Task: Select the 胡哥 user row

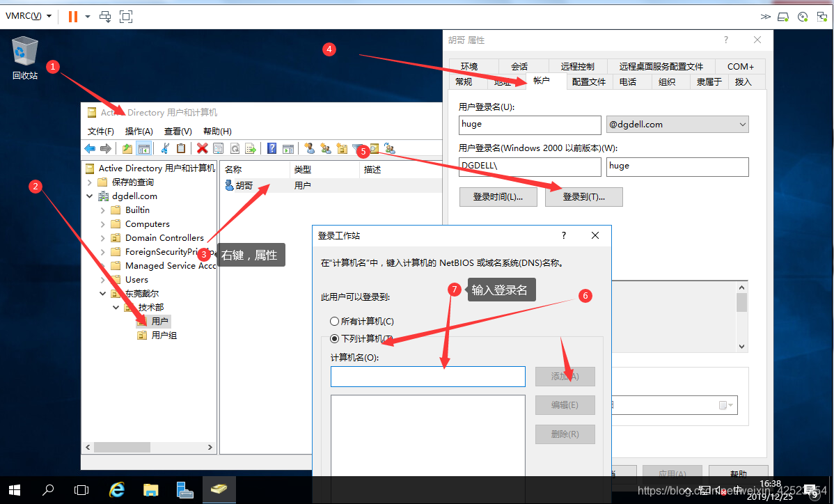Action: [330, 186]
